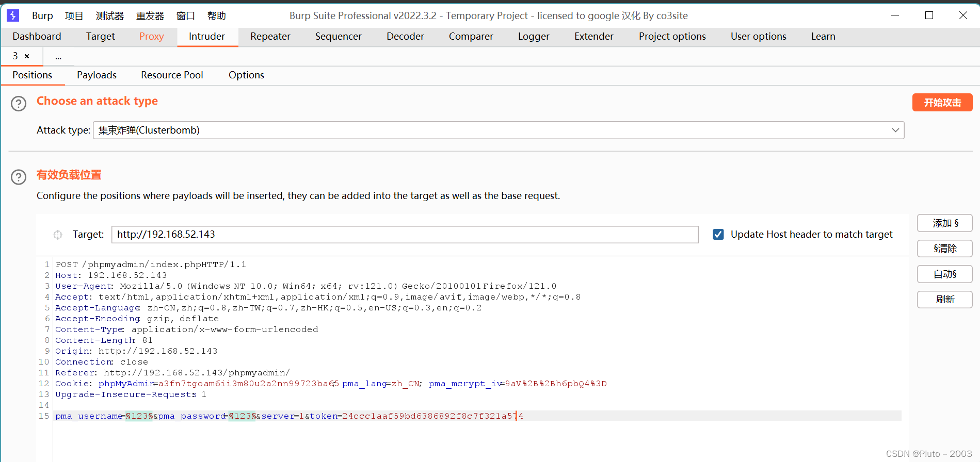
Task: Go to the Repeater tab
Action: (x=270, y=37)
